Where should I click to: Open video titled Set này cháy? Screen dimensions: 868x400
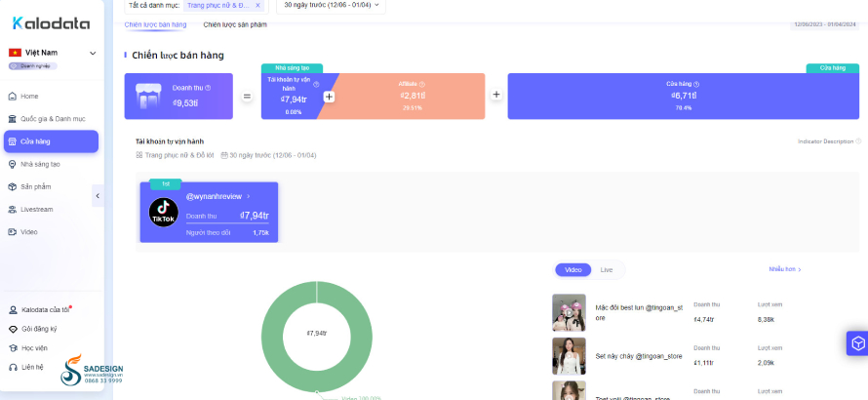(x=639, y=356)
